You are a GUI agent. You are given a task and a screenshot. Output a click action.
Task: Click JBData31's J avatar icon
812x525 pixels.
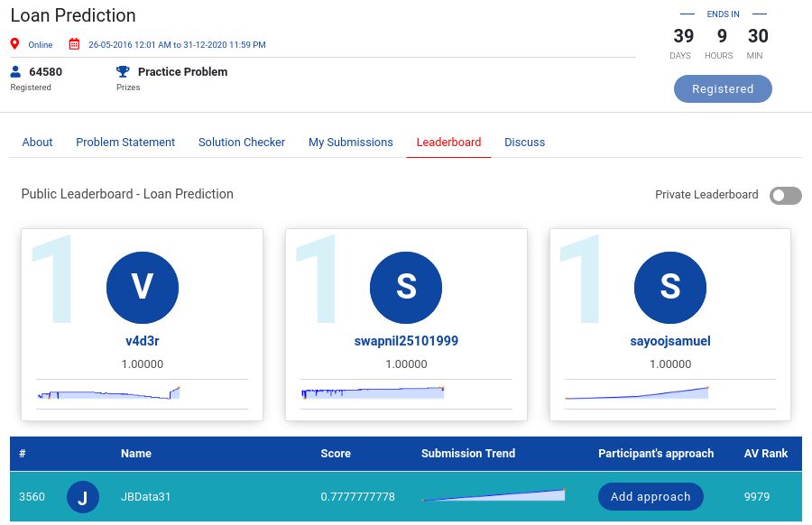click(x=83, y=497)
